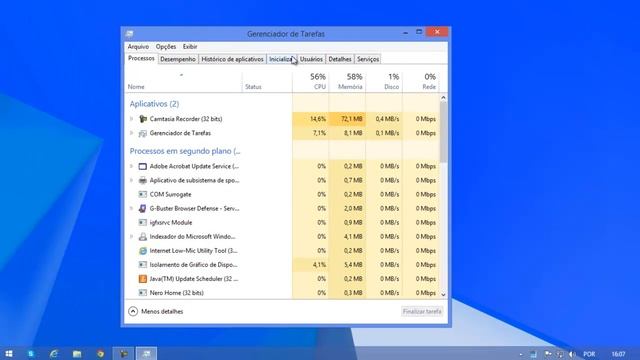Collapse view with Menos detalhes

pos(156,311)
